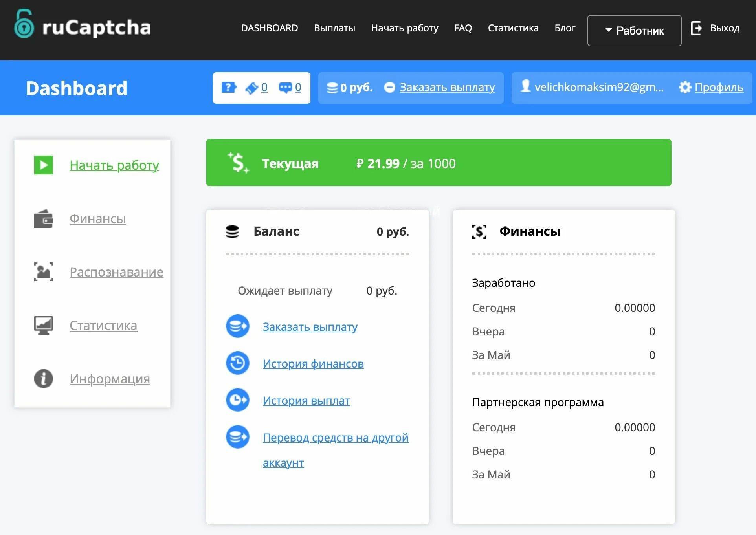Click the wallet icon next to Финансы
Viewport: 756px width, 535px height.
(x=44, y=218)
